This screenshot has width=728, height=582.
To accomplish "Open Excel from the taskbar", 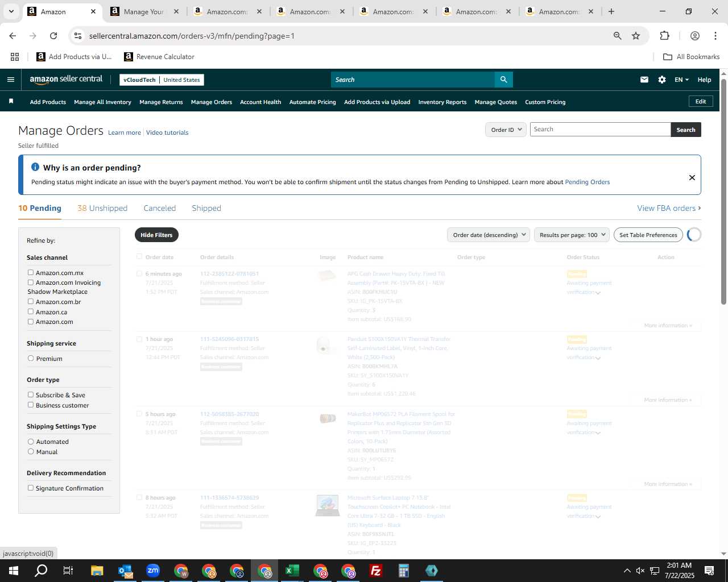I will tap(292, 571).
